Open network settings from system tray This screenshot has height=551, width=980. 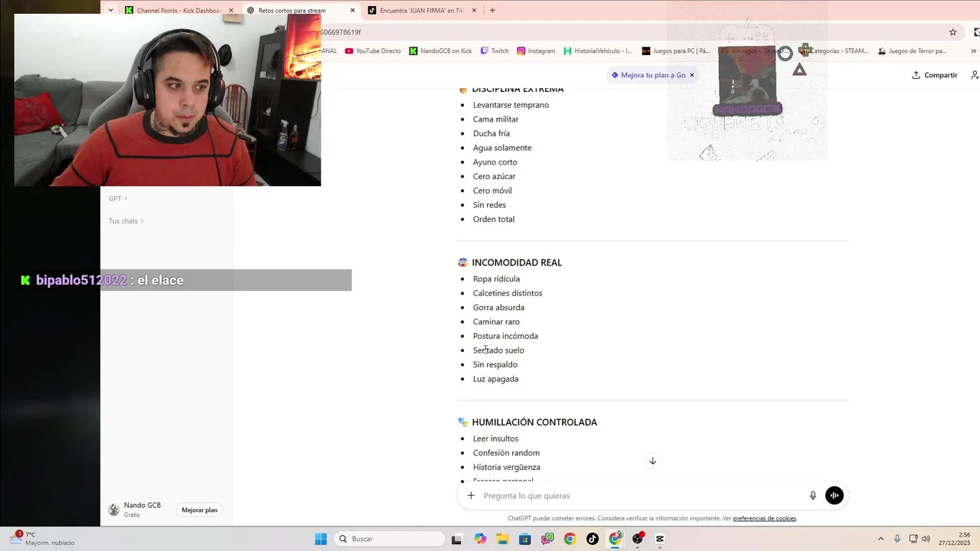[x=913, y=539]
